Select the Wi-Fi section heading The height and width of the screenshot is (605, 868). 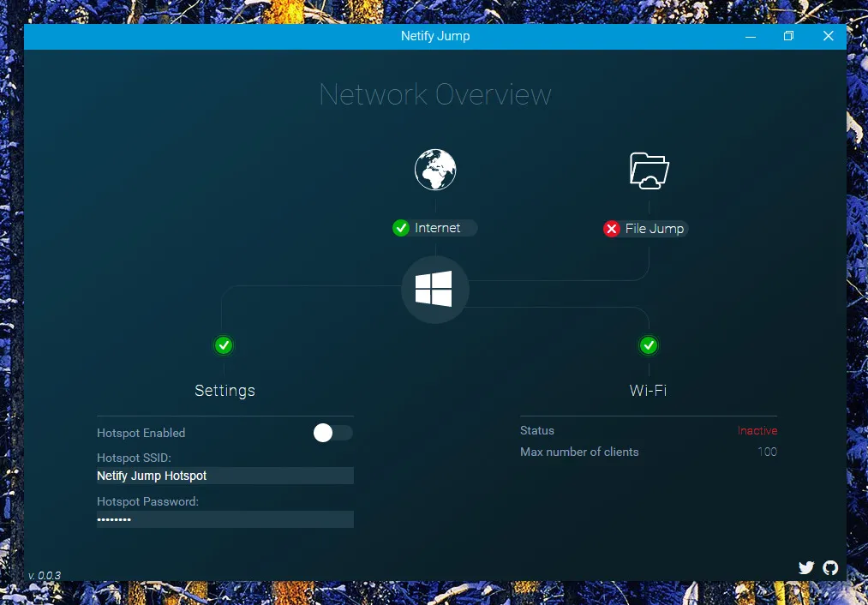point(648,390)
